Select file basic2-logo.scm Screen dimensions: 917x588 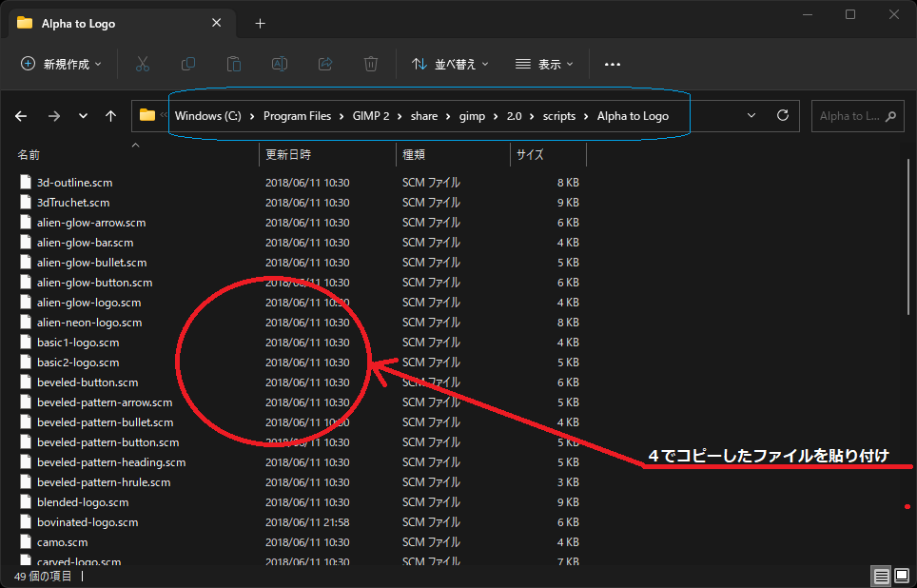click(x=78, y=363)
